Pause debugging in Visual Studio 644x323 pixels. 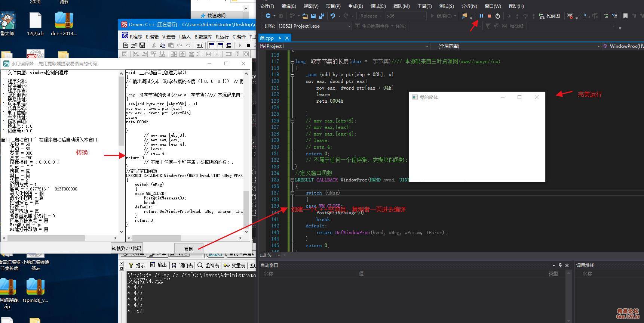click(x=481, y=16)
